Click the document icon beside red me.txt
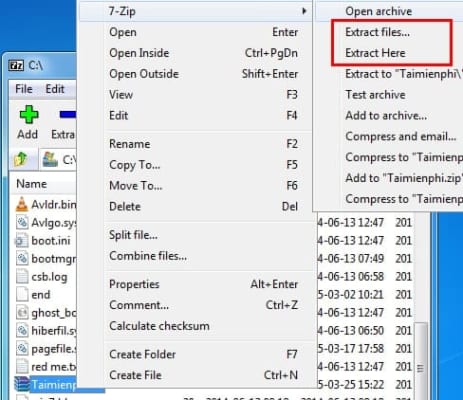This screenshot has height=400, width=463. coord(22,367)
